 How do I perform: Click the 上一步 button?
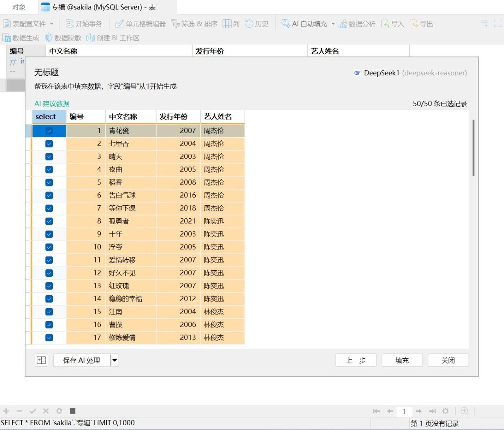356,360
